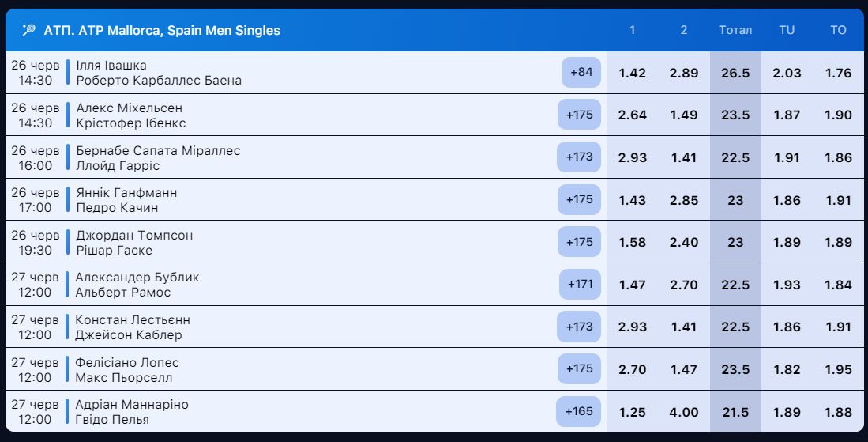Open Яннік Ганфманн vs Педро Качин match
Screen dimensions: 868x442
(126, 200)
